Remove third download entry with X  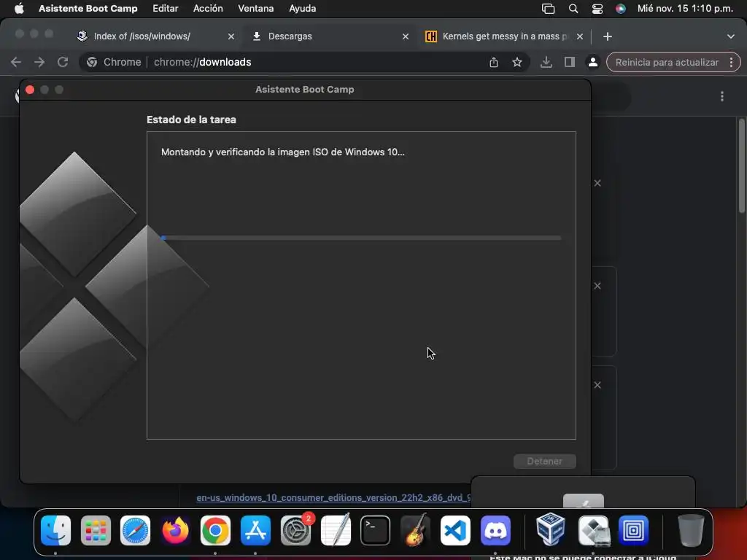coord(597,385)
